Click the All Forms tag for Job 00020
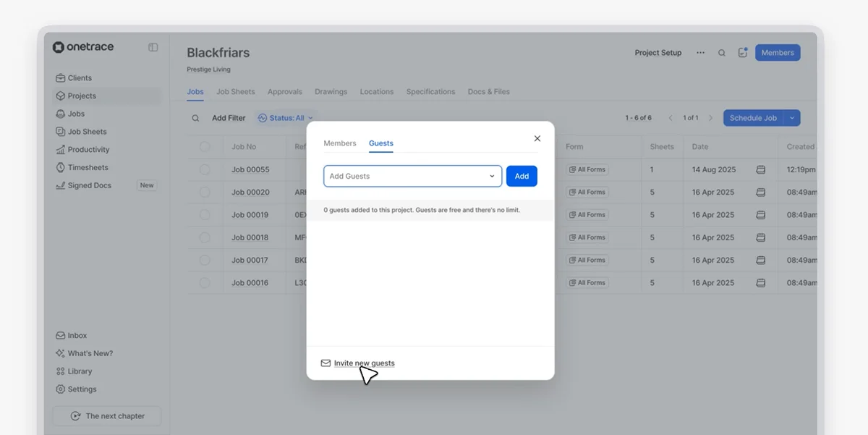The image size is (868, 435). [587, 193]
